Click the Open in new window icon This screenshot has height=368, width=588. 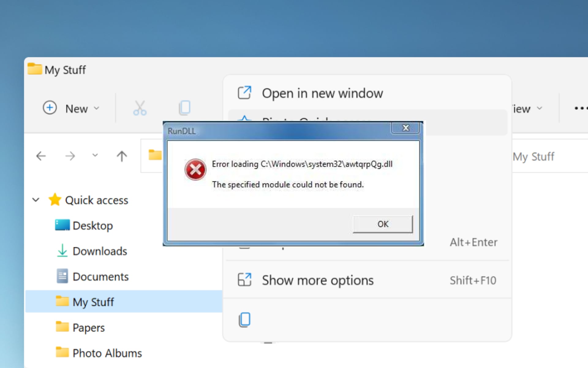click(244, 92)
